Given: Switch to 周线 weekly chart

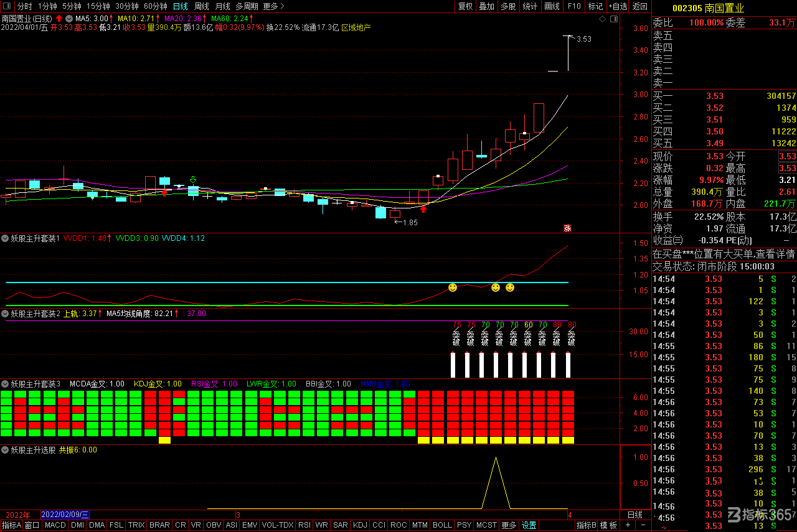Looking at the screenshot, I should (201, 6).
